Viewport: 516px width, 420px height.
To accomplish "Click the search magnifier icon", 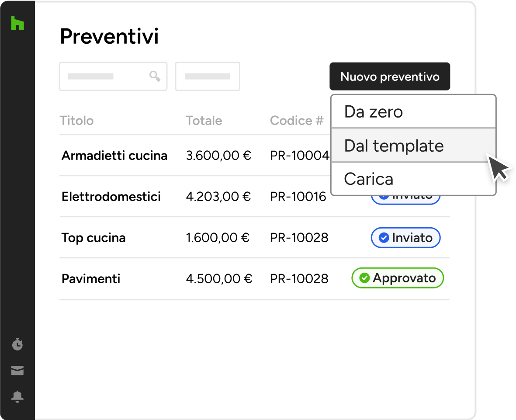I will coord(155,76).
